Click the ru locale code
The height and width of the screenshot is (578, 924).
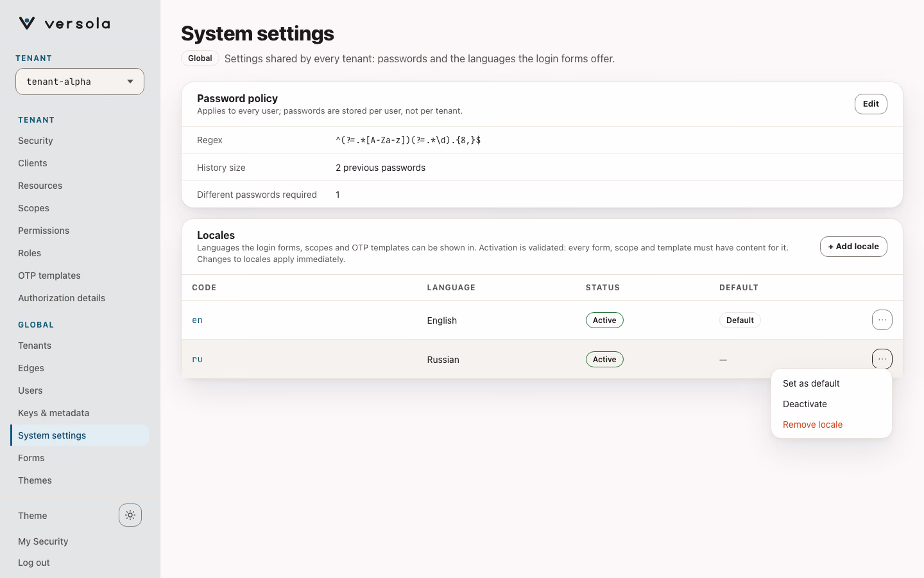pos(197,359)
